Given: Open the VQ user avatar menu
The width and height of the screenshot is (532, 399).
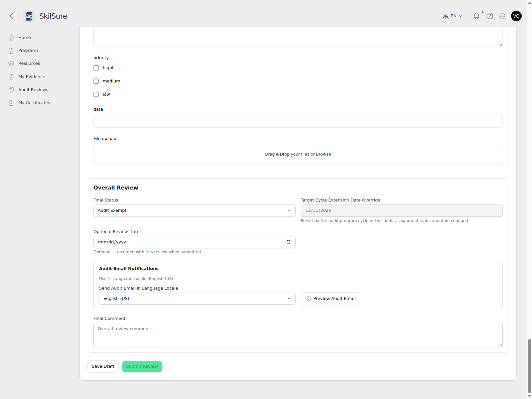Looking at the screenshot, I should 516,16.
